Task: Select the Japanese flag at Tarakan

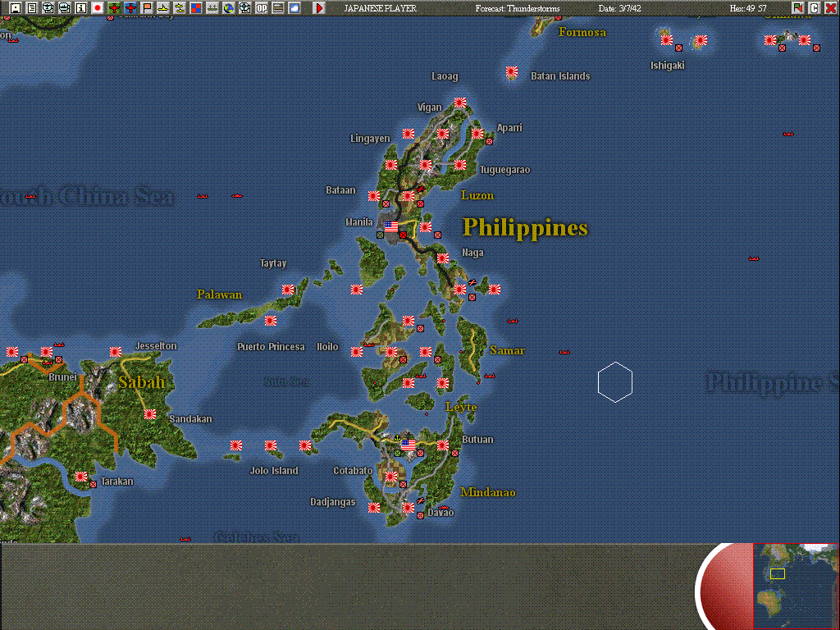Action: click(81, 477)
